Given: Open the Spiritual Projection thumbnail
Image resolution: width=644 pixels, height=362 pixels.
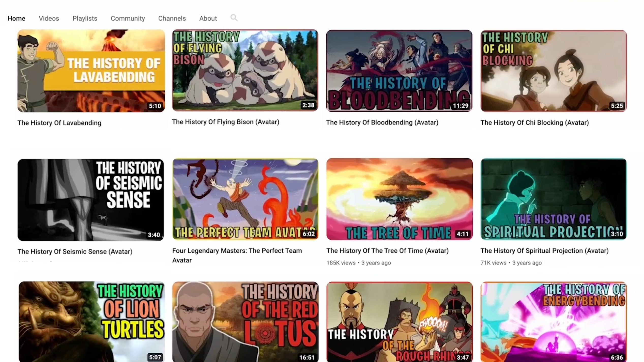Looking at the screenshot, I should click(x=554, y=199).
